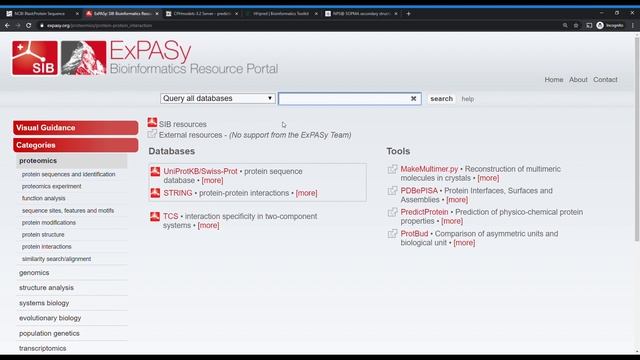This screenshot has width=640, height=360.
Task: Open the About page link
Action: pyautogui.click(x=578, y=80)
